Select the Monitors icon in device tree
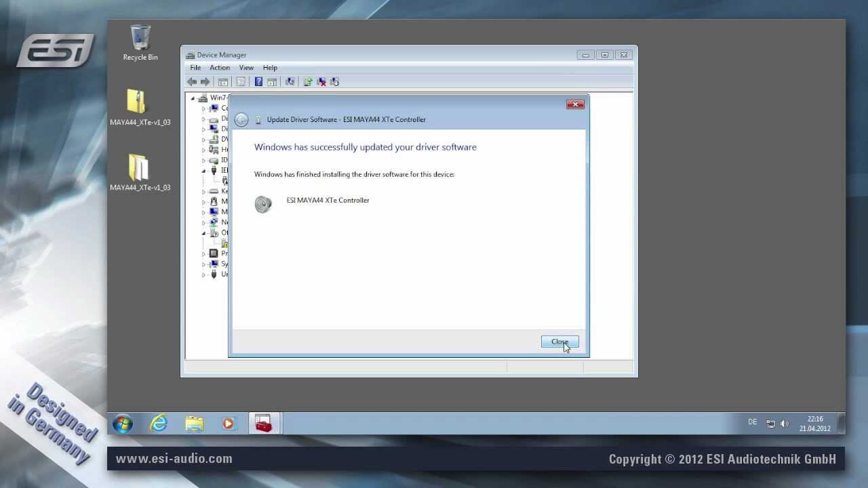This screenshot has width=868, height=488. tap(214, 212)
